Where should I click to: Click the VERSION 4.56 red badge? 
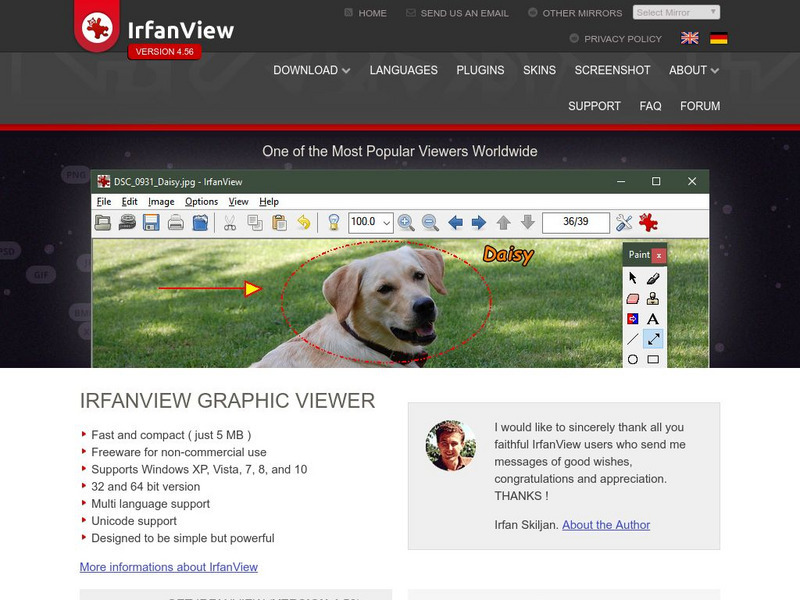point(164,52)
